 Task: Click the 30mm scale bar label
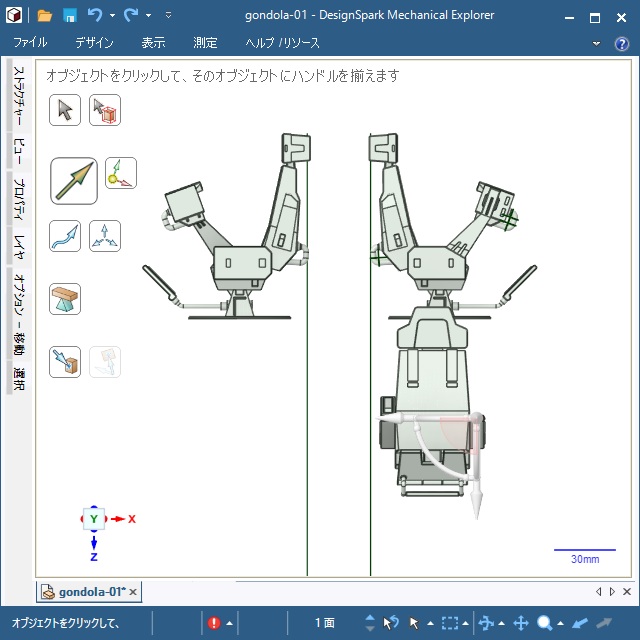click(585, 559)
